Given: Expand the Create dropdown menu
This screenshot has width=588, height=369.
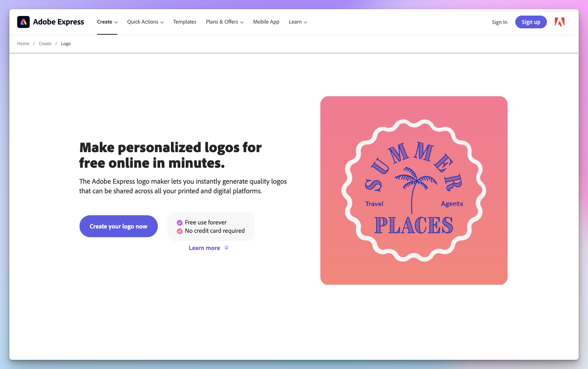Looking at the screenshot, I should tap(107, 22).
